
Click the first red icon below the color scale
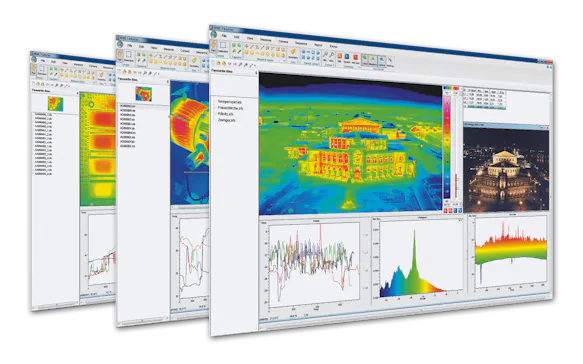pyautogui.click(x=445, y=210)
